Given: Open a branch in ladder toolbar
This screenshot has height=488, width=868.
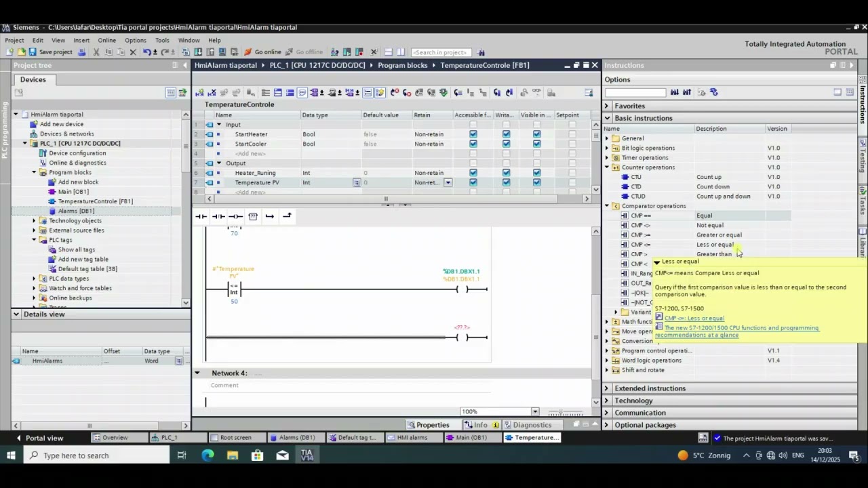Looking at the screenshot, I should click(270, 216).
